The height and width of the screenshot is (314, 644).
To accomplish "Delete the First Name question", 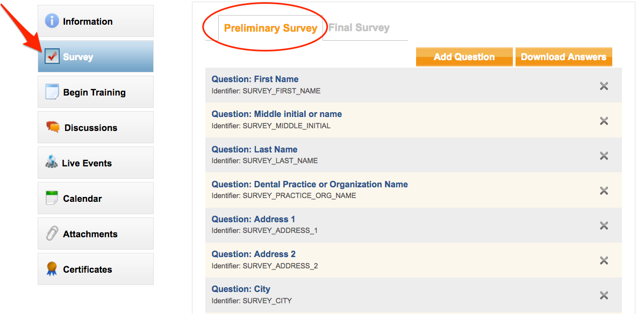I will [x=604, y=86].
